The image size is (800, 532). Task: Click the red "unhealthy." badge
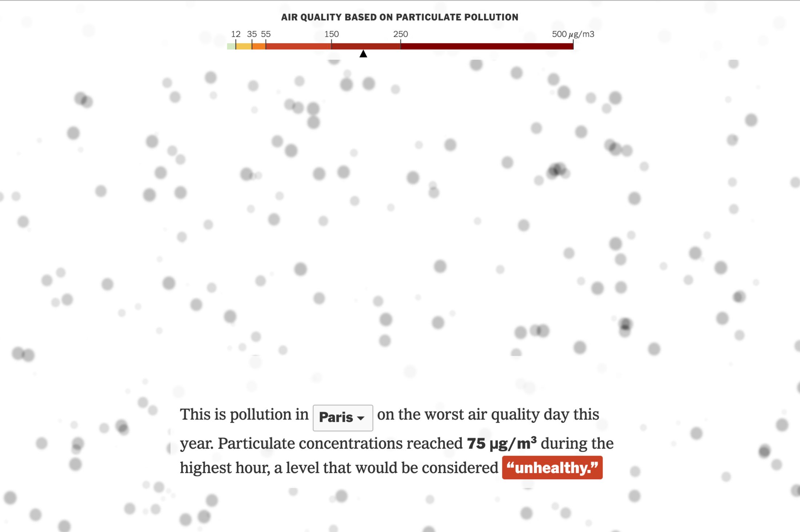pos(552,468)
